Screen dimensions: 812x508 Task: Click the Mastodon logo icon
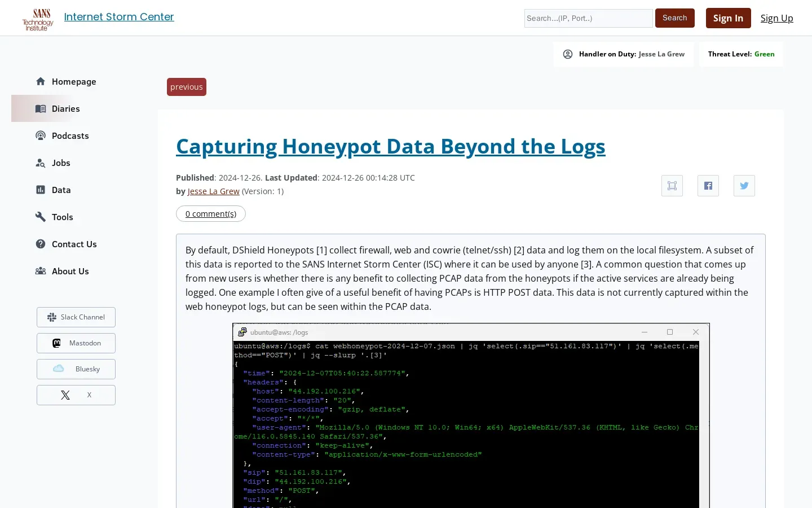coord(56,343)
